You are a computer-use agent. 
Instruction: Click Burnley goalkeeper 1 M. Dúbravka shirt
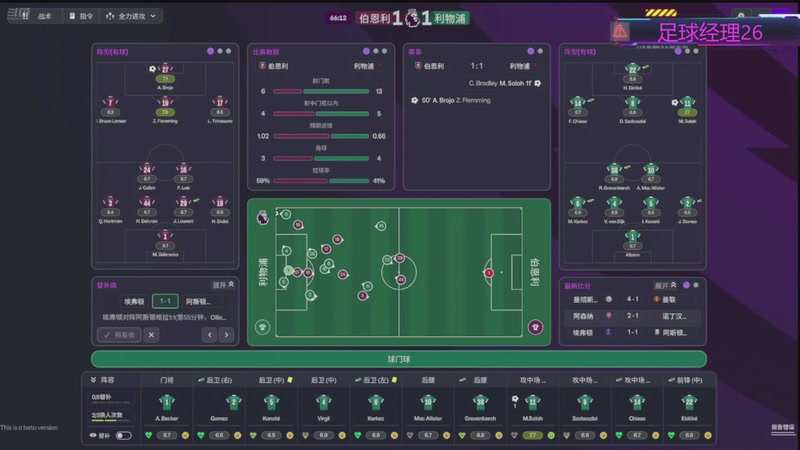[165, 236]
